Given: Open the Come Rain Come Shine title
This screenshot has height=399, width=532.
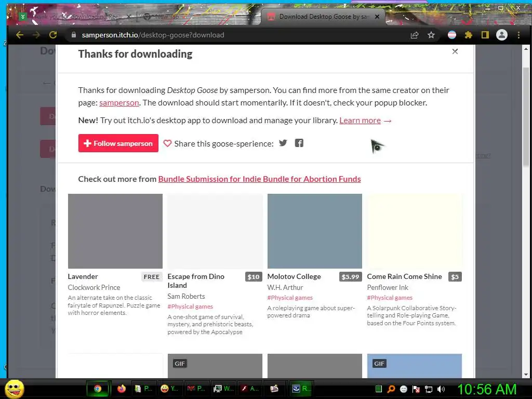Looking at the screenshot, I should [x=404, y=276].
